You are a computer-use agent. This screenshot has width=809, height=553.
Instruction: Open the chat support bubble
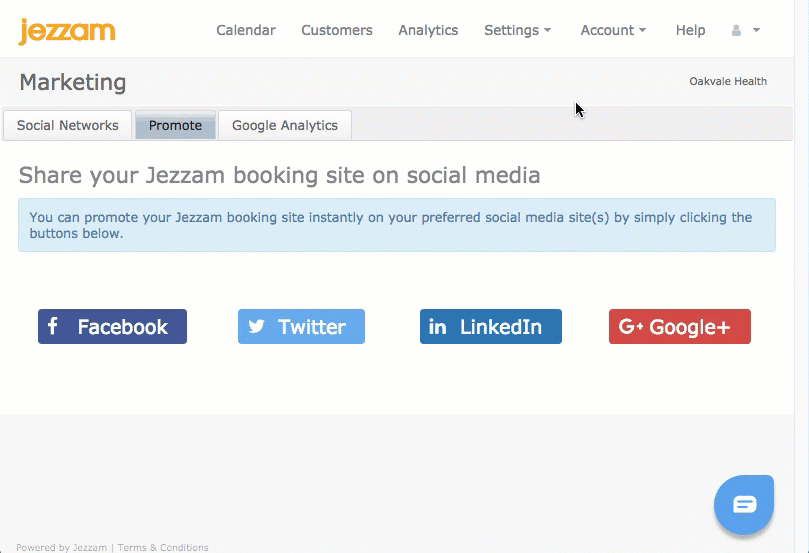744,505
